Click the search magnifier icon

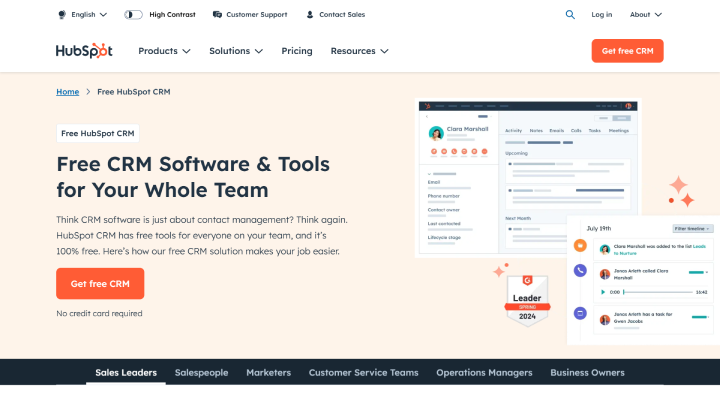pos(570,15)
